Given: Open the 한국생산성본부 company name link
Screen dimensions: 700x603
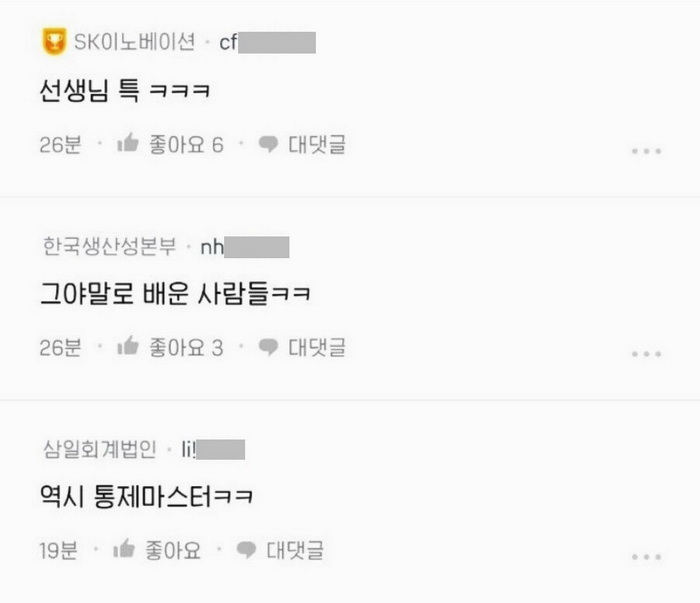Looking at the screenshot, I should 110,246.
